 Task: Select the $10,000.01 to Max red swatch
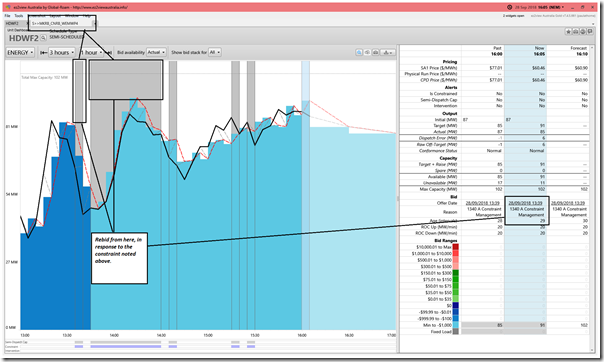point(456,247)
